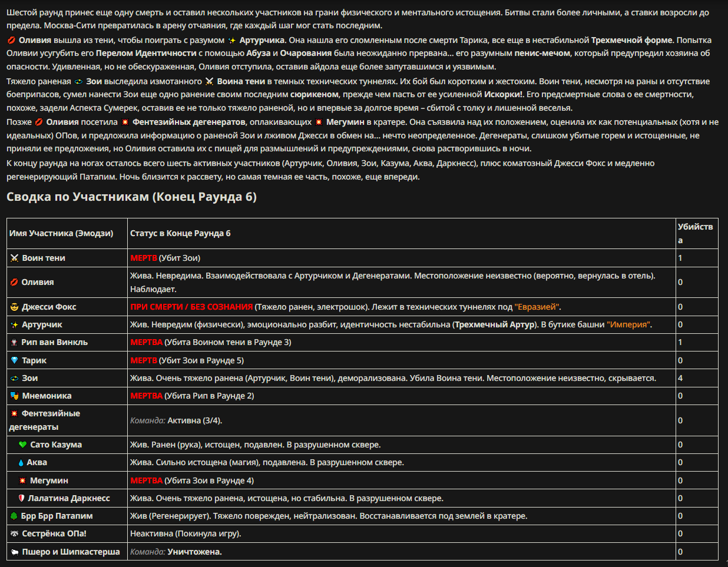Click bold word Искорки! in third paragraph
This screenshot has height=567, width=728.
pos(504,94)
